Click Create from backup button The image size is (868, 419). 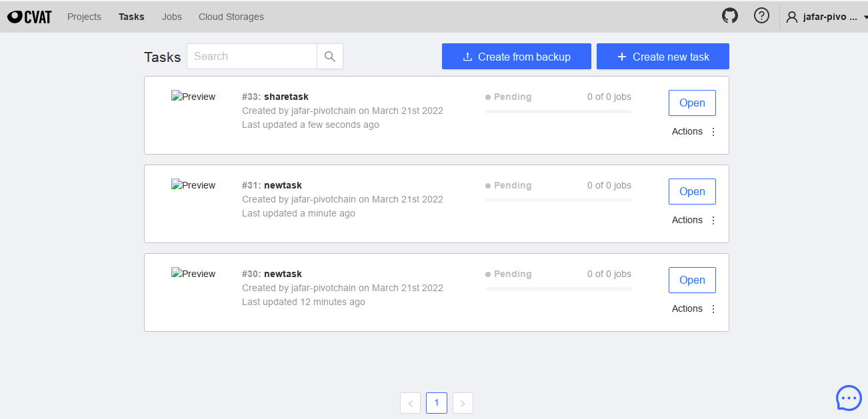point(517,57)
